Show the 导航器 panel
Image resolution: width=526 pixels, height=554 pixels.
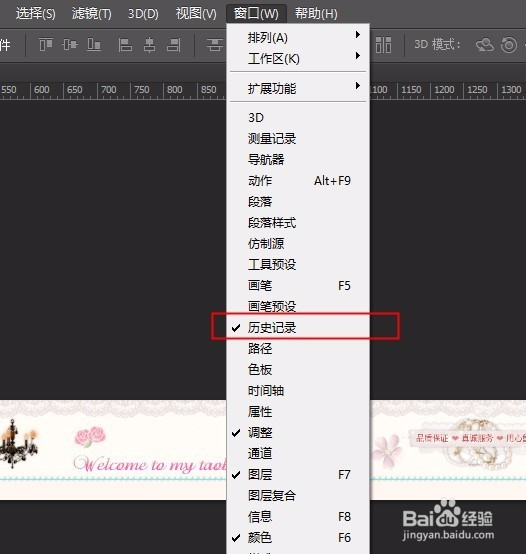(x=298, y=159)
